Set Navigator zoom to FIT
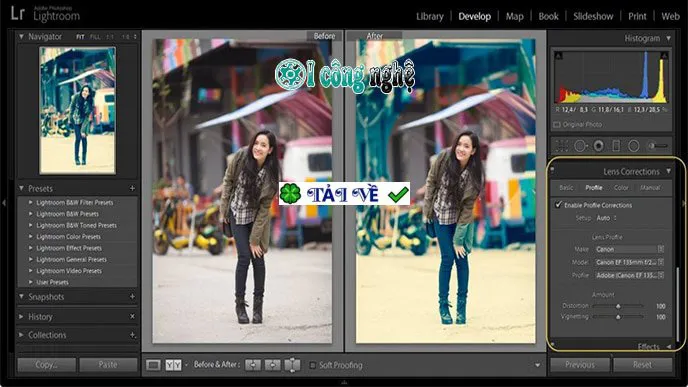 tap(80, 37)
